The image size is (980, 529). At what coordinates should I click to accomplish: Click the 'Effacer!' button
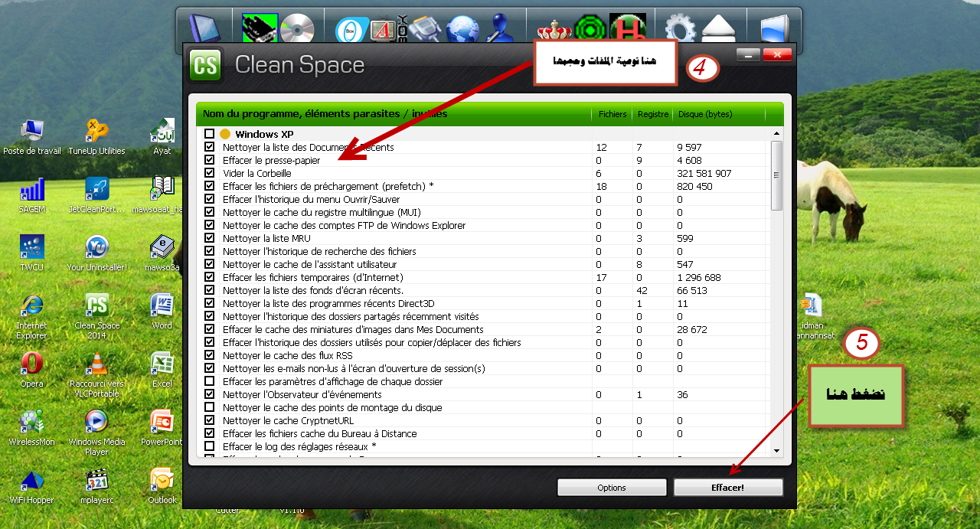[728, 488]
